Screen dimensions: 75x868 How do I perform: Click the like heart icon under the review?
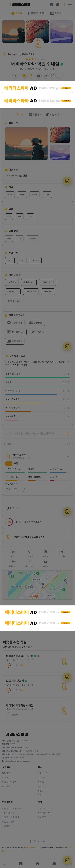(x=8, y=490)
